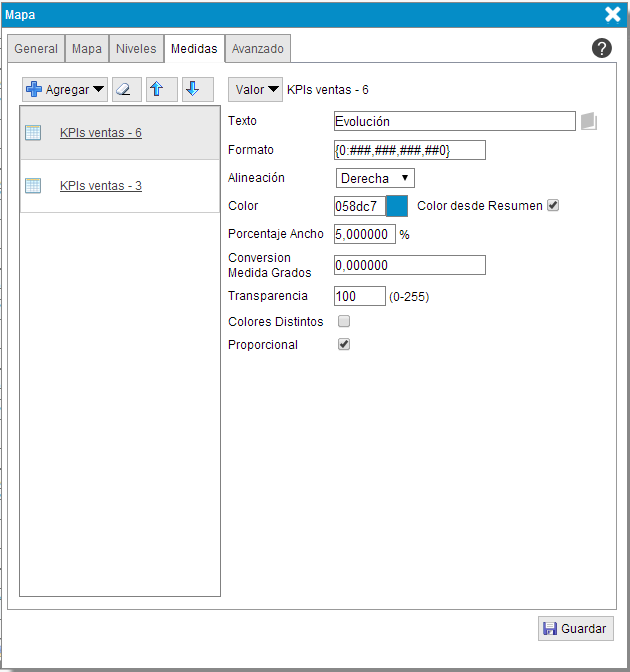This screenshot has height=672, width=630.
Task: Switch to the Avanzado tab
Action: click(x=258, y=48)
